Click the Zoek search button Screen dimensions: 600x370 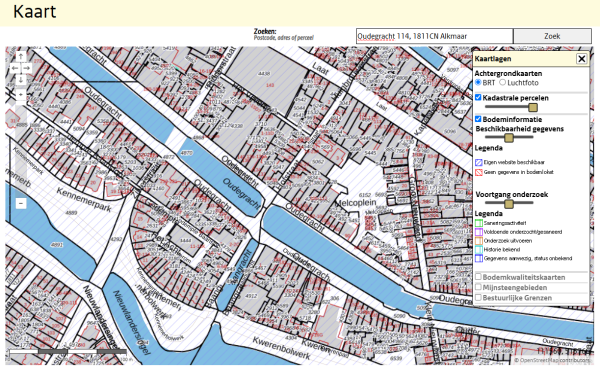(552, 36)
